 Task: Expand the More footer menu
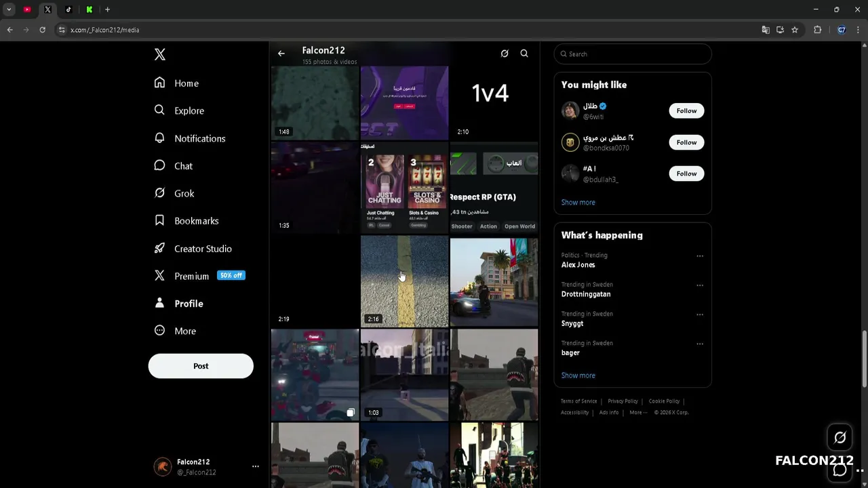[638, 412]
